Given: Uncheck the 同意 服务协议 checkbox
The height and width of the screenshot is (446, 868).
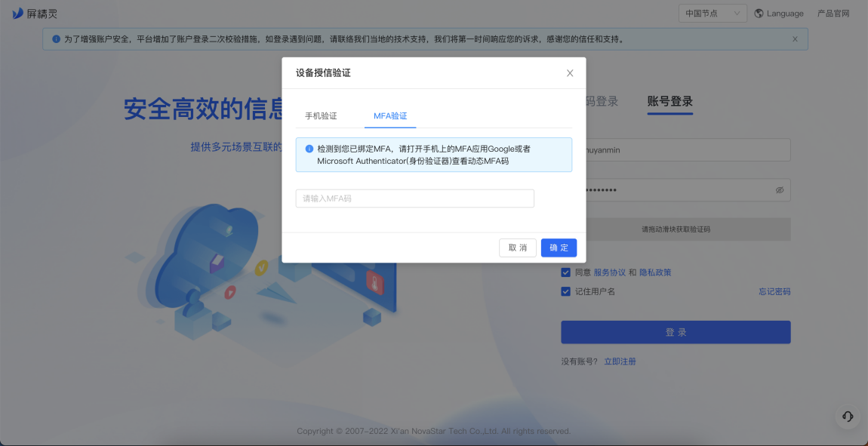Looking at the screenshot, I should [x=566, y=272].
